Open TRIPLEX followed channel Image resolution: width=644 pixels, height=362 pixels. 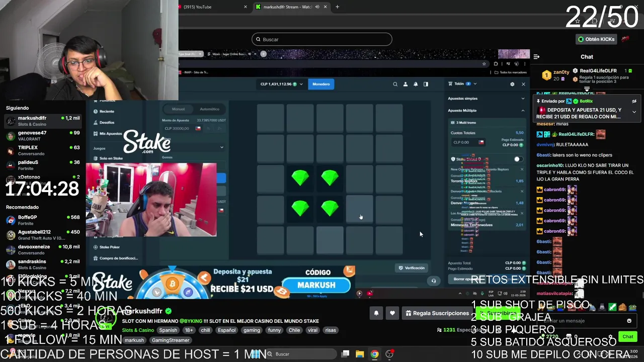[43, 150]
